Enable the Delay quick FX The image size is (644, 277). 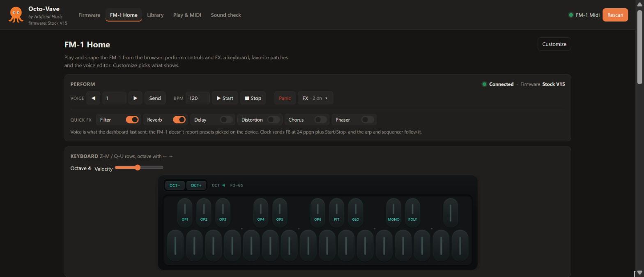[226, 120]
